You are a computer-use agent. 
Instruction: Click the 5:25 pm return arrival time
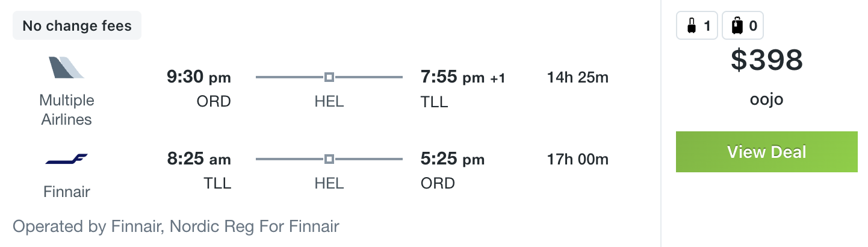(x=453, y=159)
